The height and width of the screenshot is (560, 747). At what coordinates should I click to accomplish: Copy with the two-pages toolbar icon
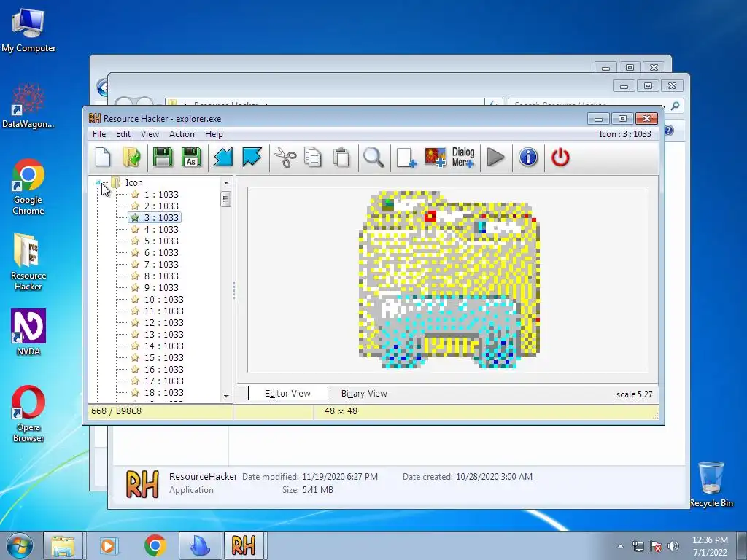(x=313, y=157)
